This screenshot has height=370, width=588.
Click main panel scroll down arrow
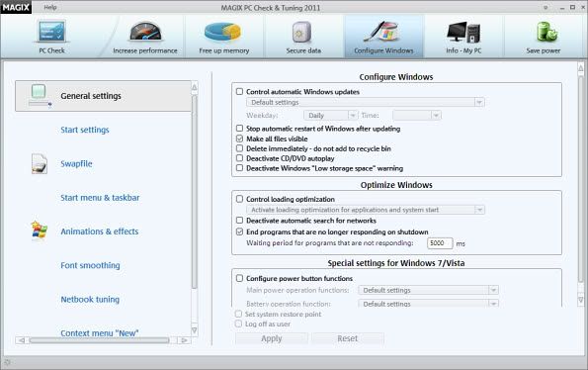point(580,300)
